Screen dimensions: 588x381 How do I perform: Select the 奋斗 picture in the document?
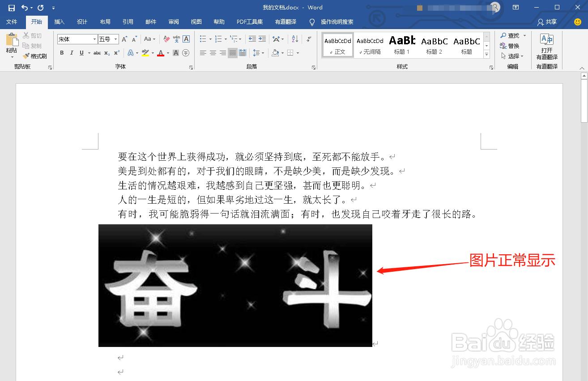pos(235,285)
